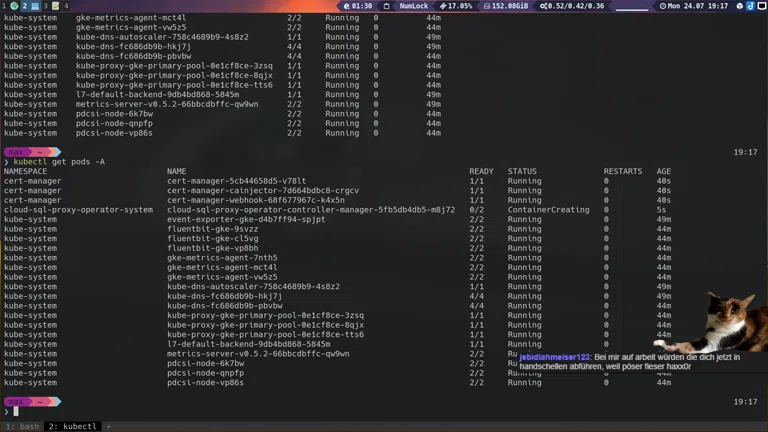Switch to the active workspace 2
The height and width of the screenshot is (432, 768).
pos(27,6)
